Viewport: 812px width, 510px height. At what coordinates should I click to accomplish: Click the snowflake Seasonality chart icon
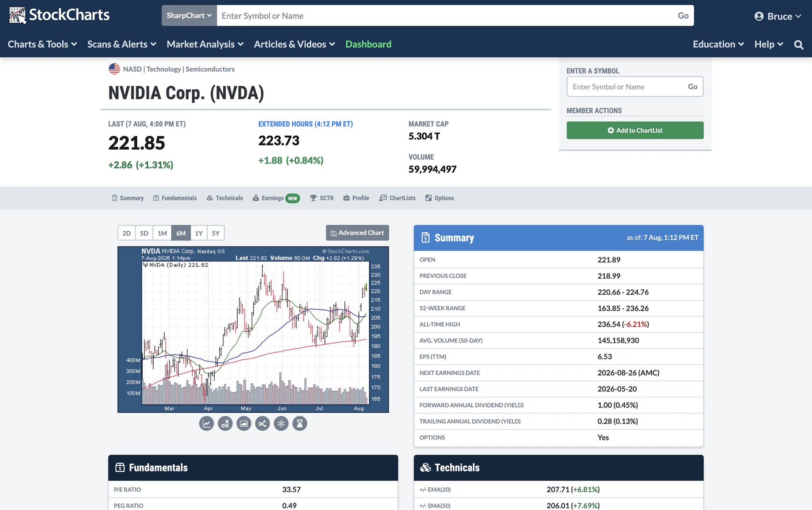point(281,423)
